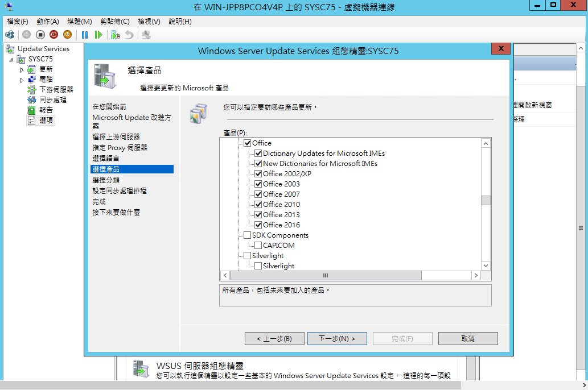Click the greyed Start virtual machine icon
Viewport: 588px width, 390px height.
point(26,35)
